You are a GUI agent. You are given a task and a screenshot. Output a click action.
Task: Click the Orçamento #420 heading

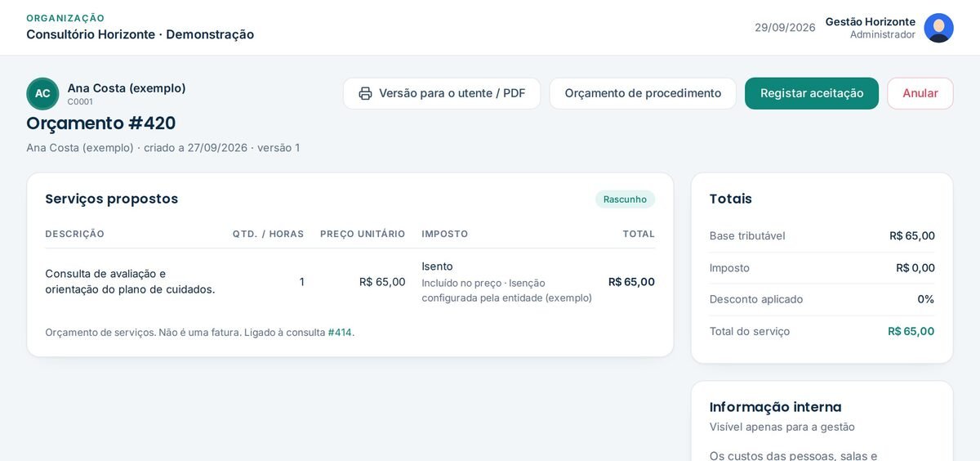pos(101,123)
